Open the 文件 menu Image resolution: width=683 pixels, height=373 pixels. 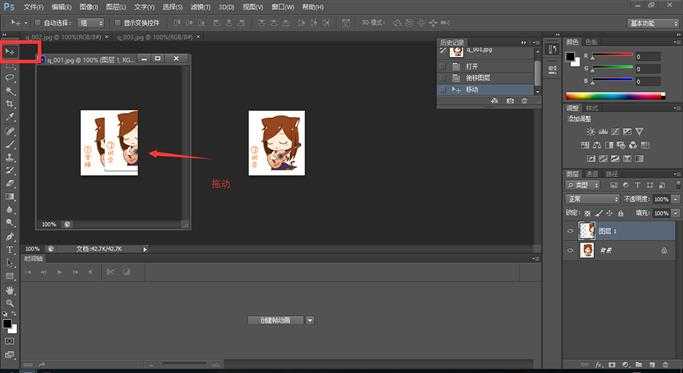33,7
